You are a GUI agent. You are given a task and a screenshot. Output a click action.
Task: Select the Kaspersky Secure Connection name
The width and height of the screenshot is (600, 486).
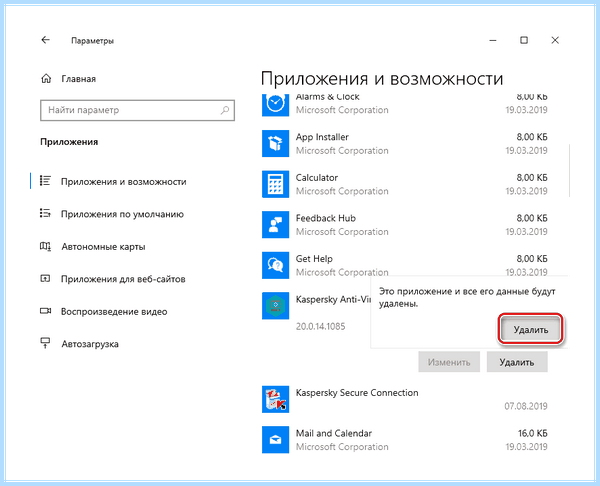pyautogui.click(x=357, y=393)
